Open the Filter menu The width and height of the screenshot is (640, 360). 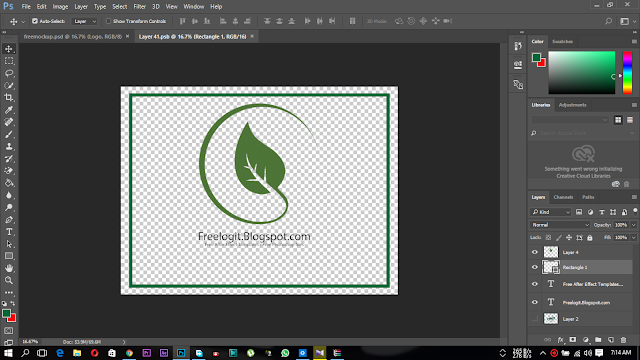[x=139, y=7]
